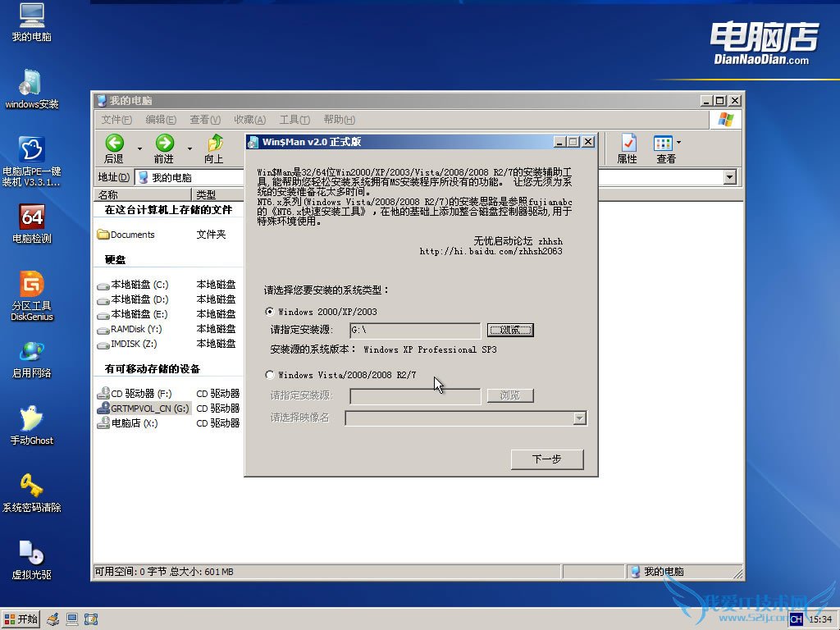Expand the 查看 view mode dropdown arrow
The image size is (840, 630).
[678, 143]
